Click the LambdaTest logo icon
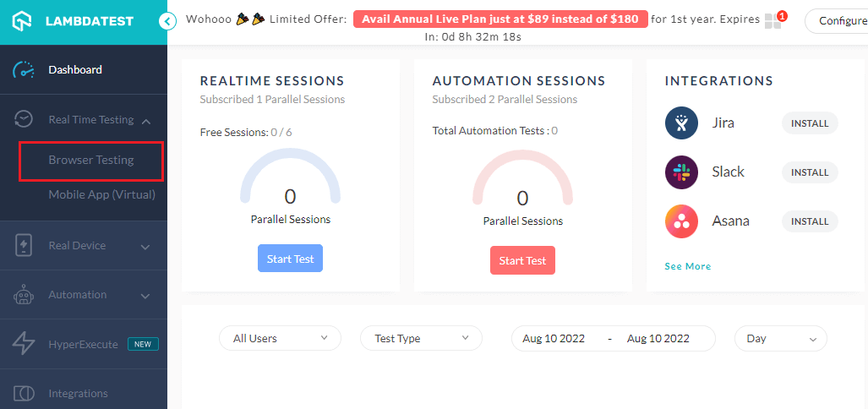The width and height of the screenshot is (868, 409). click(x=24, y=21)
